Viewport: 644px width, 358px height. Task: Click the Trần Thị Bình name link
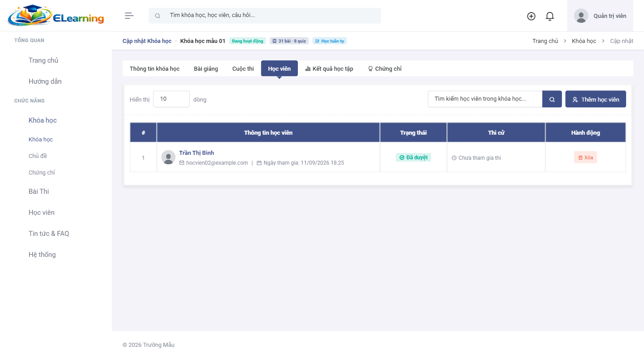point(197,153)
